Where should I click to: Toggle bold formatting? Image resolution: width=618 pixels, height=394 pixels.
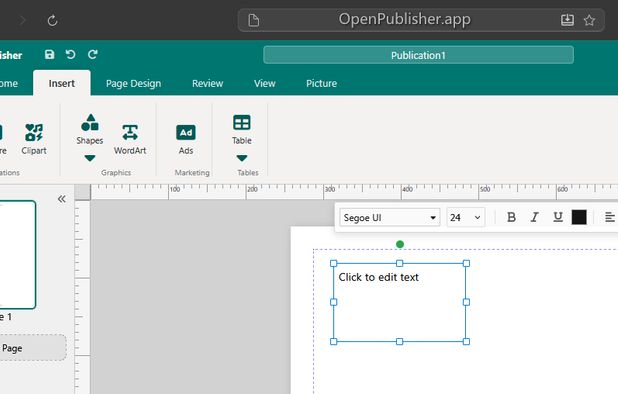pyautogui.click(x=511, y=217)
